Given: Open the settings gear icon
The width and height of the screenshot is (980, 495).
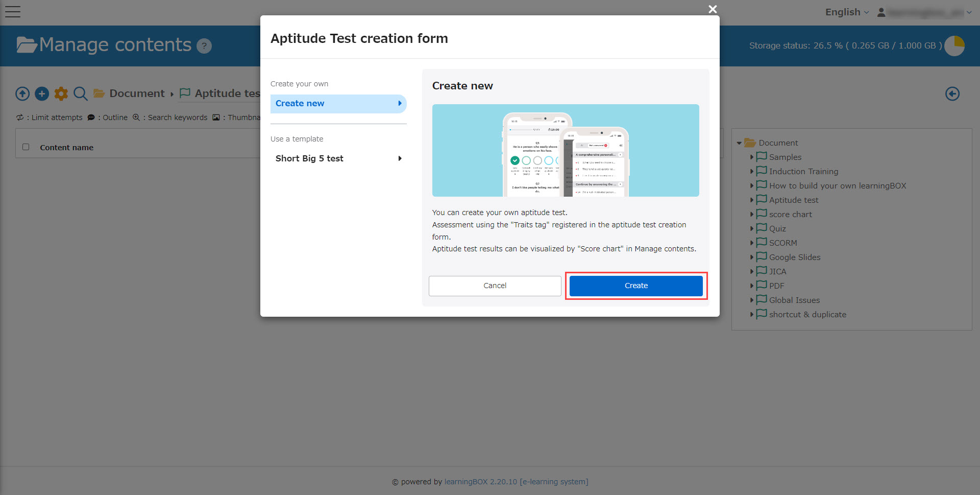Looking at the screenshot, I should tap(61, 93).
